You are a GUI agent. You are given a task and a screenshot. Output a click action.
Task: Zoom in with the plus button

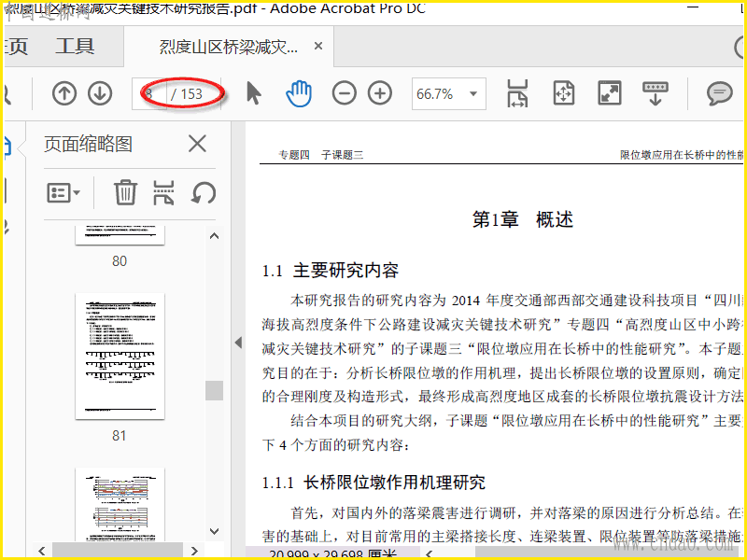coord(380,93)
